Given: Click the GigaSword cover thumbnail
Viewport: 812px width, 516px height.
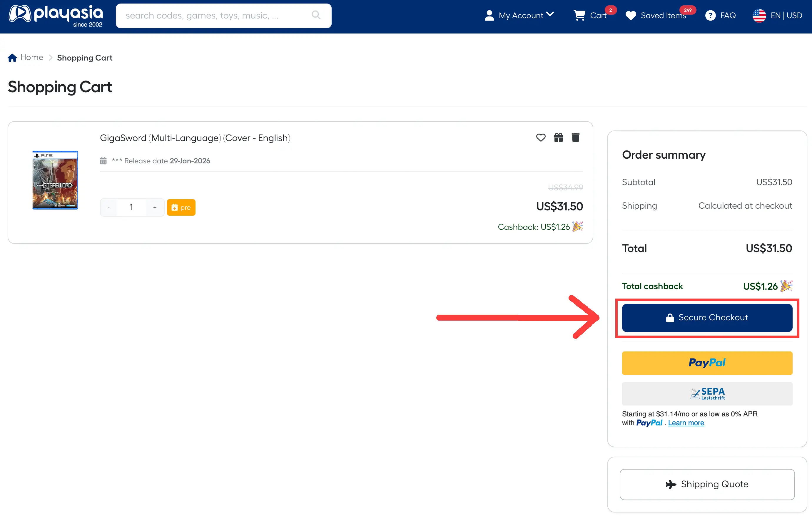Looking at the screenshot, I should (x=55, y=180).
